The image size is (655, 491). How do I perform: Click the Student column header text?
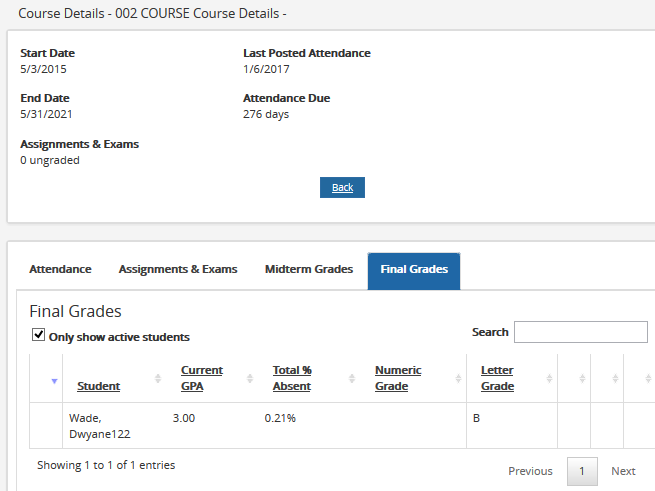pos(98,386)
